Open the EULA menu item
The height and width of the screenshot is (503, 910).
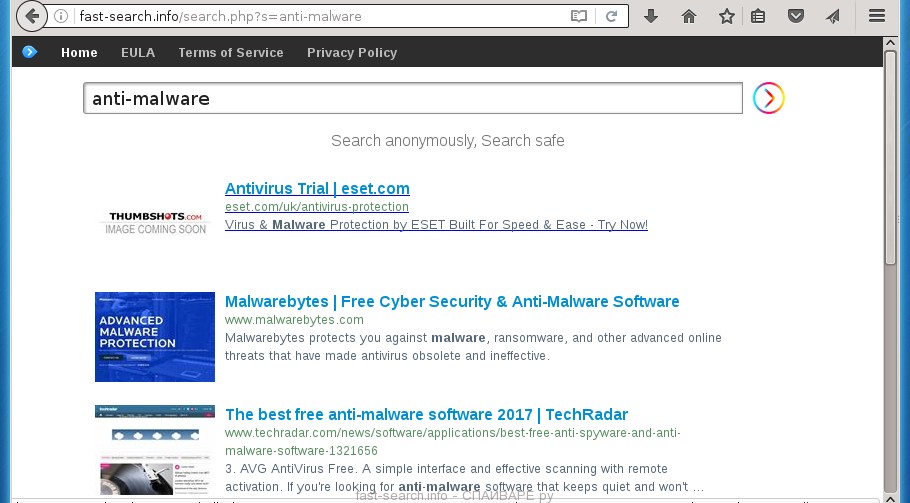(138, 53)
